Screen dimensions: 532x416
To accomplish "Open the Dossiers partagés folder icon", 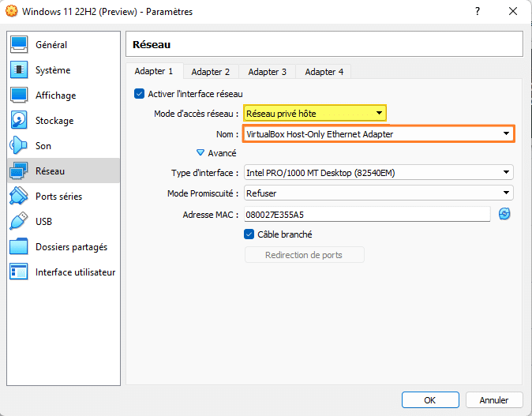I will click(x=20, y=247).
